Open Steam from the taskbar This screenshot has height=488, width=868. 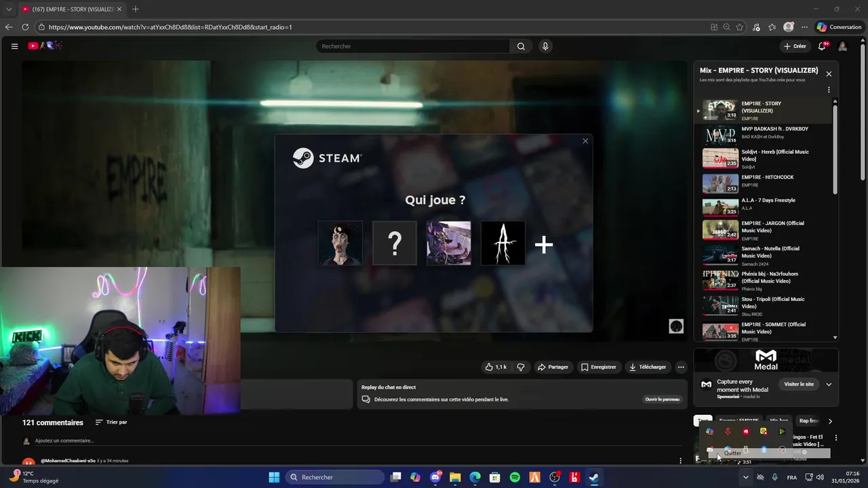click(x=594, y=477)
